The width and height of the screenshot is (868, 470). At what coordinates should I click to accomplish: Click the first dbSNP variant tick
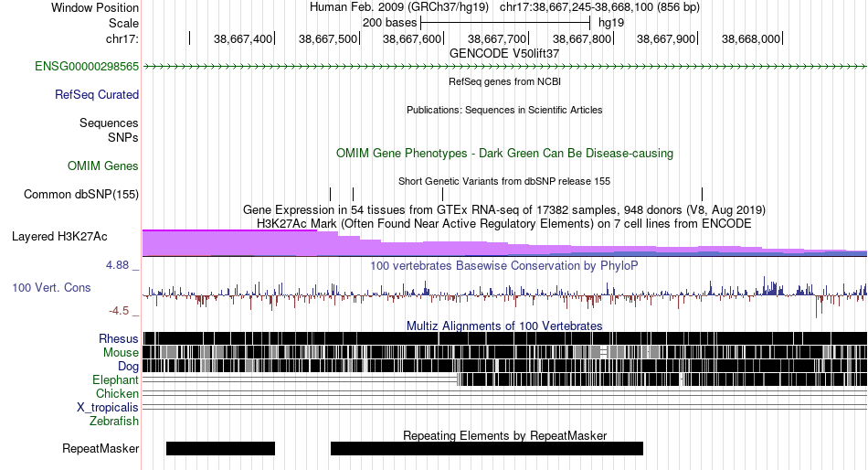(x=331, y=194)
